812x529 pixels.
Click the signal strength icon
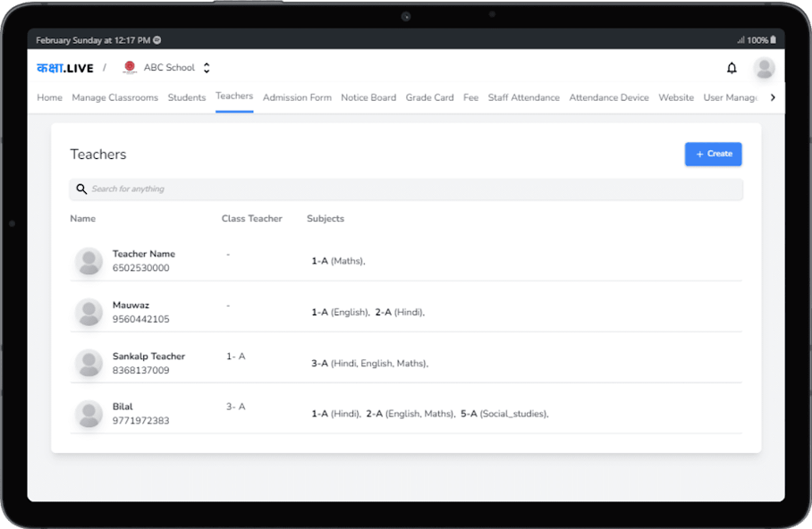[741, 40]
